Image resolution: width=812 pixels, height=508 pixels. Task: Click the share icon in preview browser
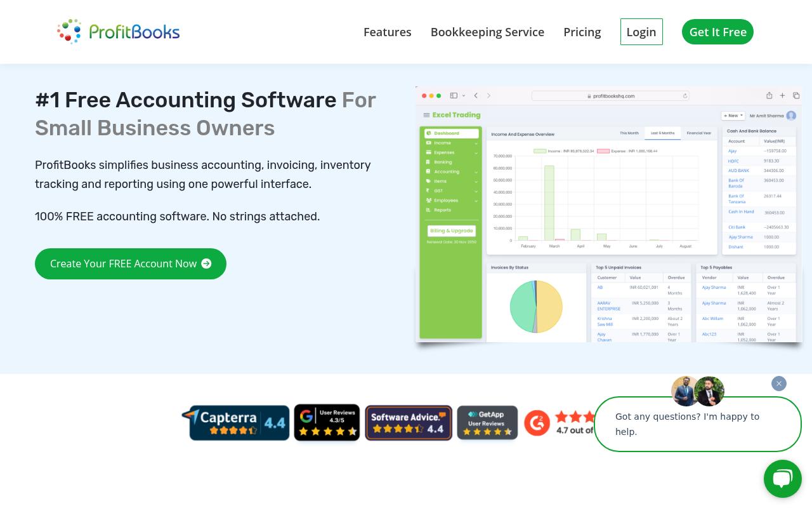(x=769, y=95)
